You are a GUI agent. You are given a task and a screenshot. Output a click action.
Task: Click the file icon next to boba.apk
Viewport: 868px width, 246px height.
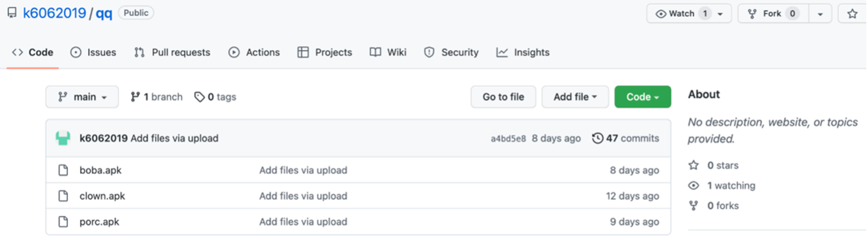pyautogui.click(x=64, y=170)
